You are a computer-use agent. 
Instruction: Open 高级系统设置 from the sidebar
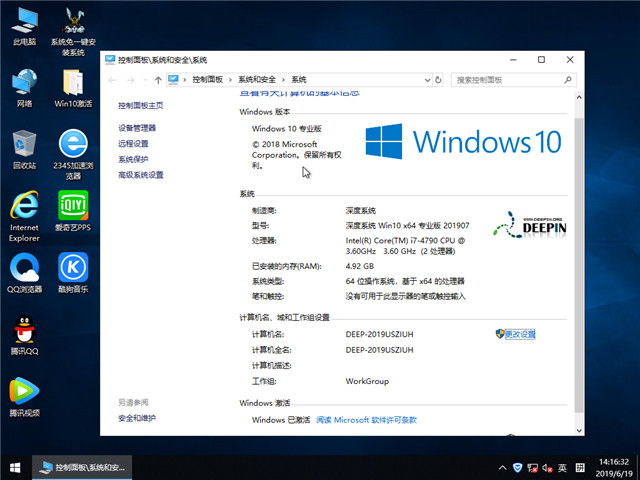141,175
